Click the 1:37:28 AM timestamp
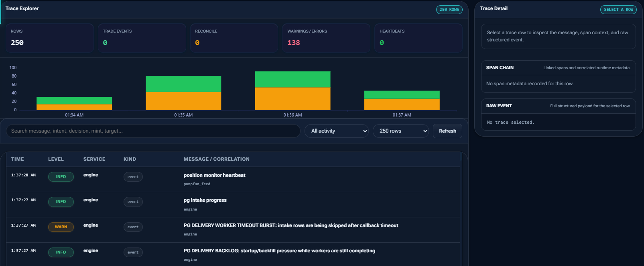Image resolution: width=644 pixels, height=266 pixels. [x=23, y=175]
